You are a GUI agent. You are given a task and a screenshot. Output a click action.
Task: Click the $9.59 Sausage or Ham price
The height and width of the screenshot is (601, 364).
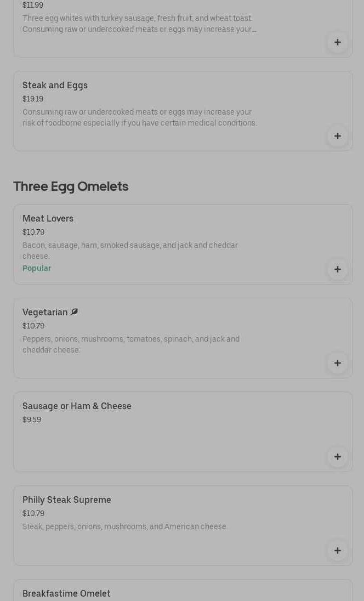click(x=32, y=419)
